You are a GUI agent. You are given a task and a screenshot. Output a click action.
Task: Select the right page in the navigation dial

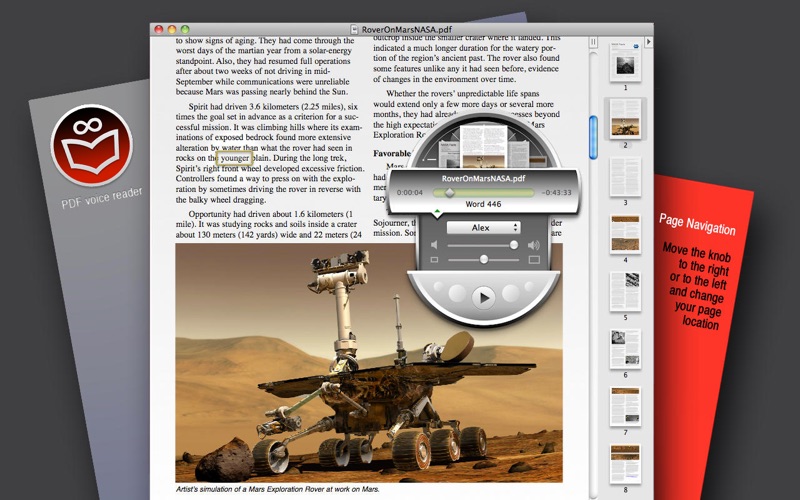click(x=519, y=155)
